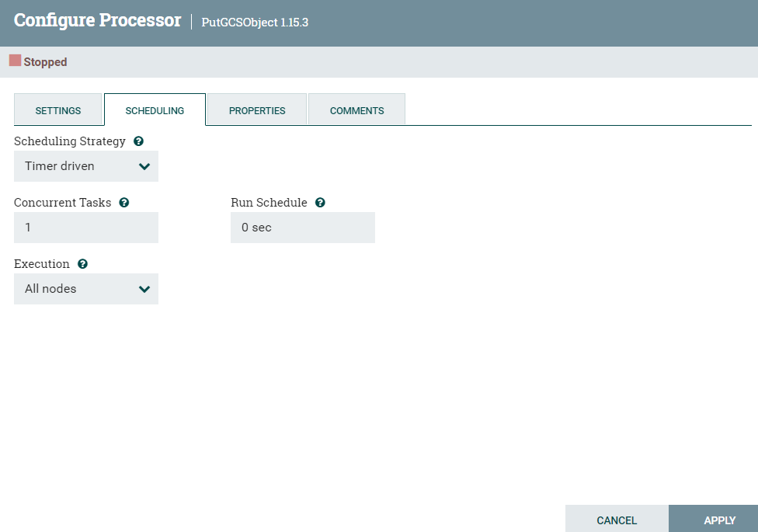Click the PutGCSObject 1.15.3 title text

tap(255, 23)
